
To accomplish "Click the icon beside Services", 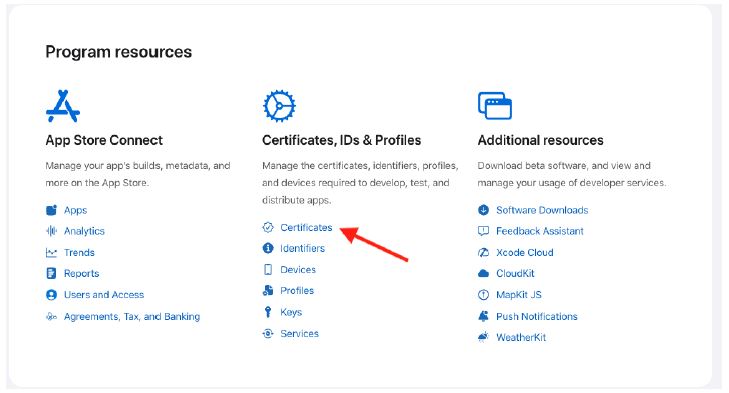I will click(x=268, y=333).
